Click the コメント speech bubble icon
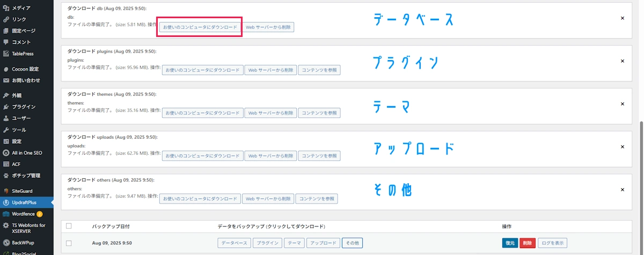 click(6, 42)
